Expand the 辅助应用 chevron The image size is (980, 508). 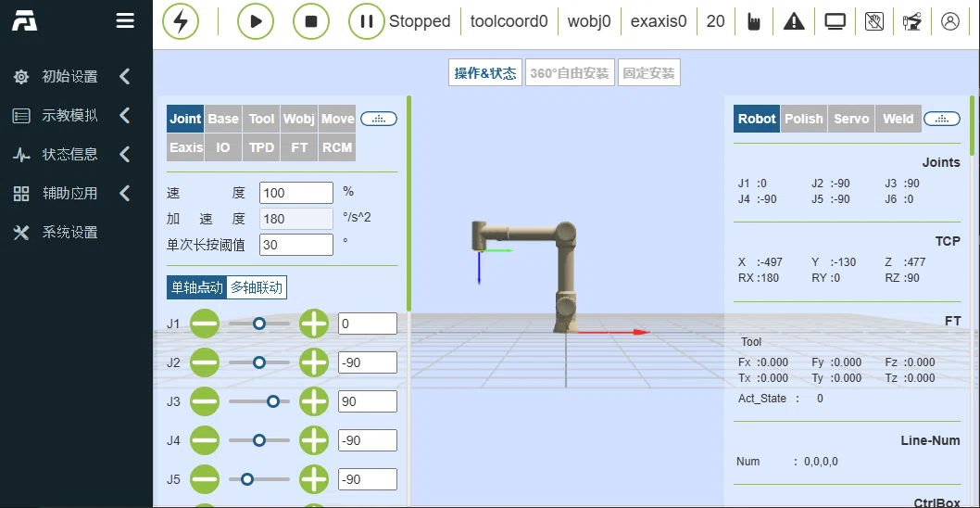tap(125, 194)
